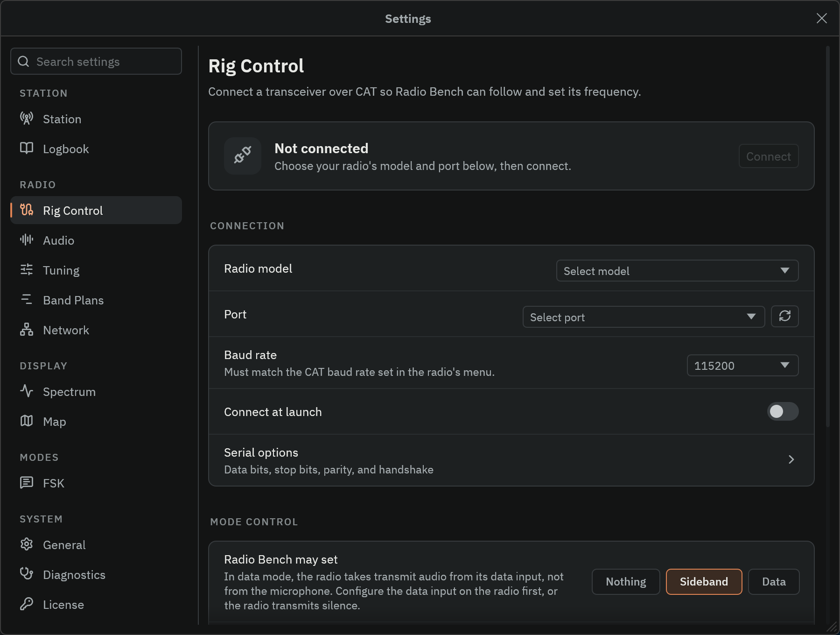The height and width of the screenshot is (635, 840).
Task: Click the vertical scrollbar of settings pane
Action: click(x=828, y=237)
